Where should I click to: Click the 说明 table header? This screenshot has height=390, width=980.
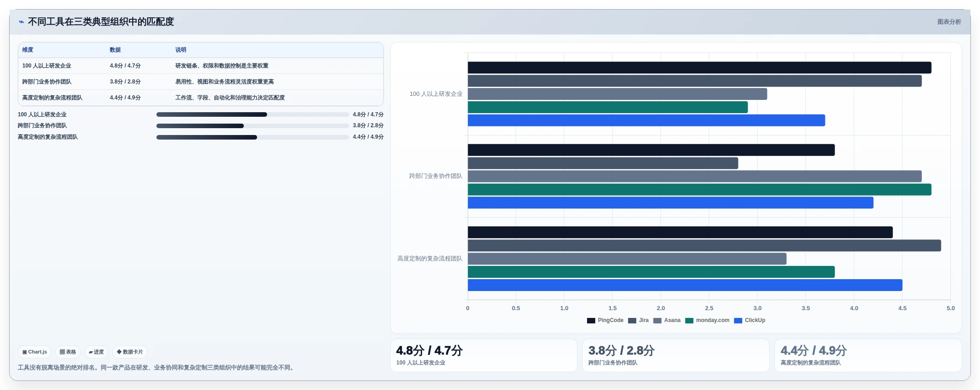181,50
